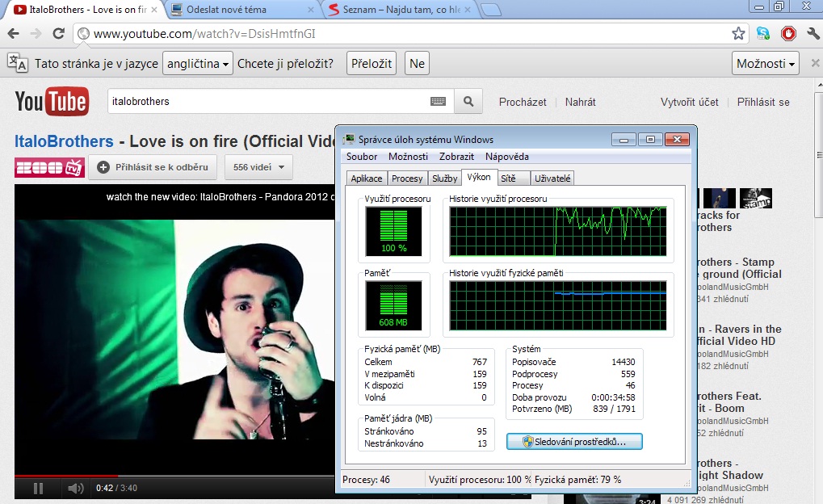This screenshot has width=823, height=504.
Task: Switch to the Procesy tab
Action: point(407,178)
